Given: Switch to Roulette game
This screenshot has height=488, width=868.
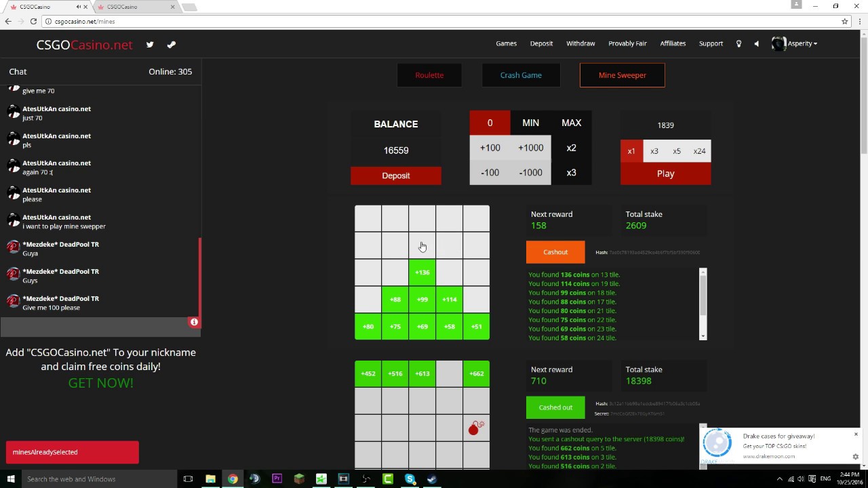Looking at the screenshot, I should click(429, 75).
